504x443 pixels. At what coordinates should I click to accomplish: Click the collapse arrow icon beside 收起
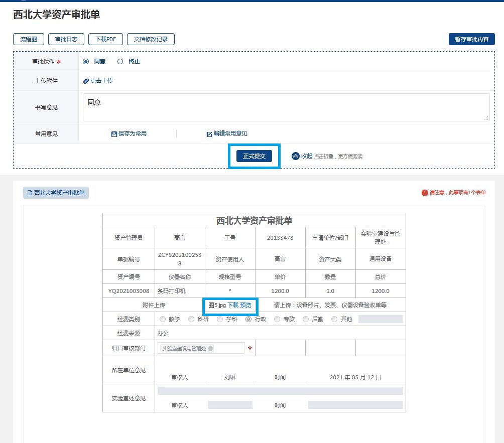pos(296,156)
